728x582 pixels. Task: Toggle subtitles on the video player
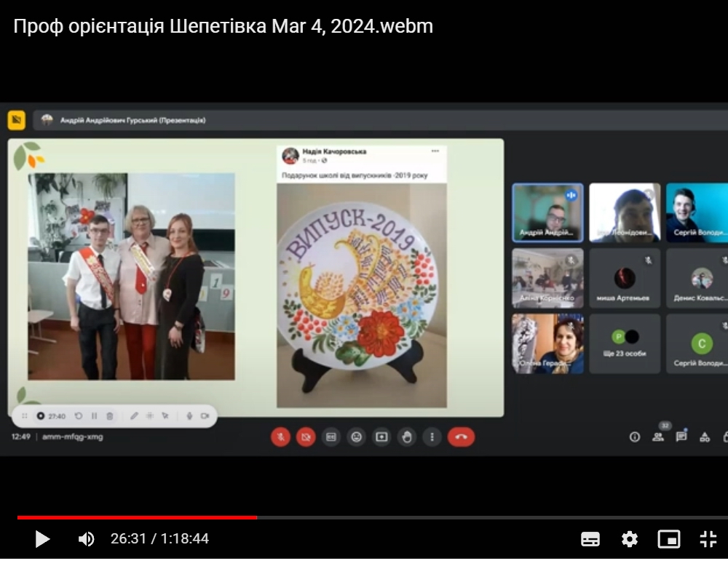590,539
